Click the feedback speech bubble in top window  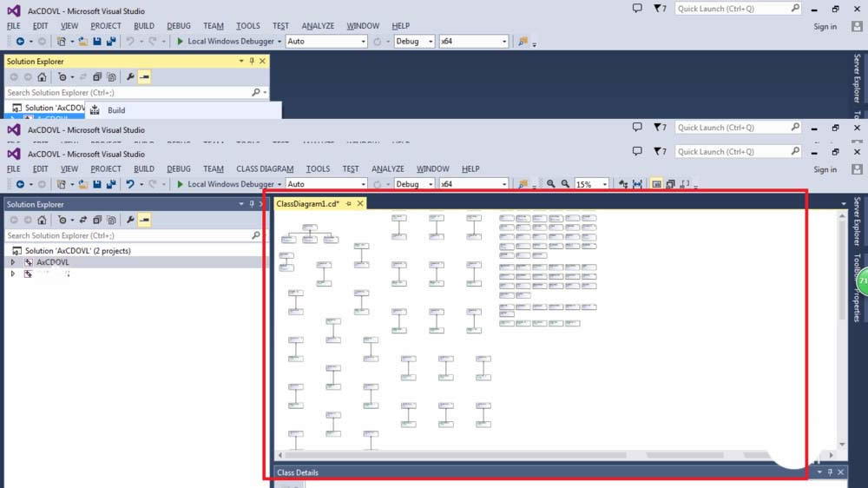637,9
